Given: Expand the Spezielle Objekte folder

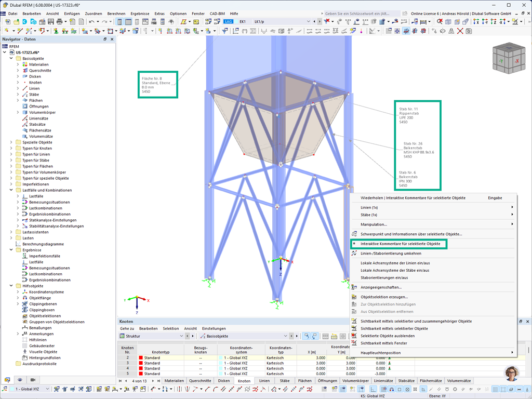Looking at the screenshot, I should [x=11, y=142].
